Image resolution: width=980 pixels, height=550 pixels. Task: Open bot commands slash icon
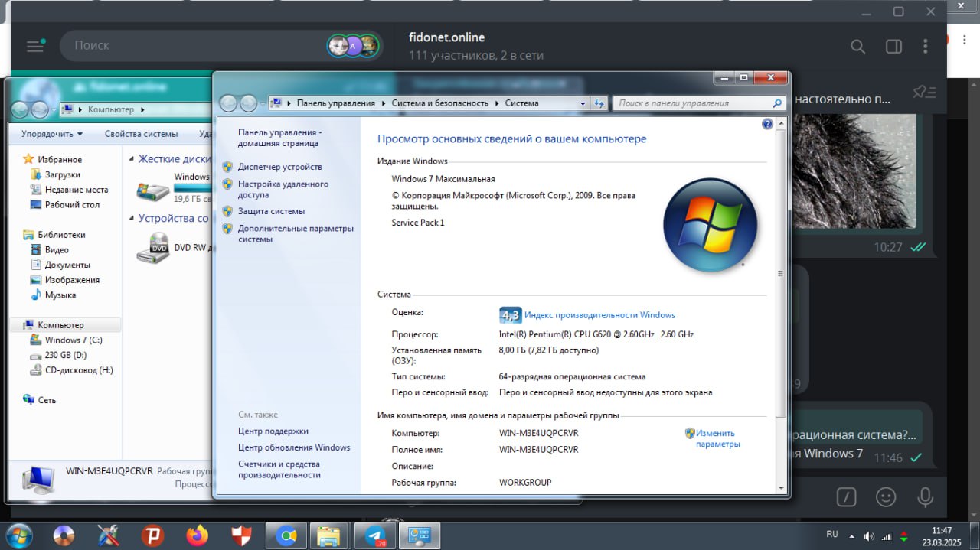(846, 496)
